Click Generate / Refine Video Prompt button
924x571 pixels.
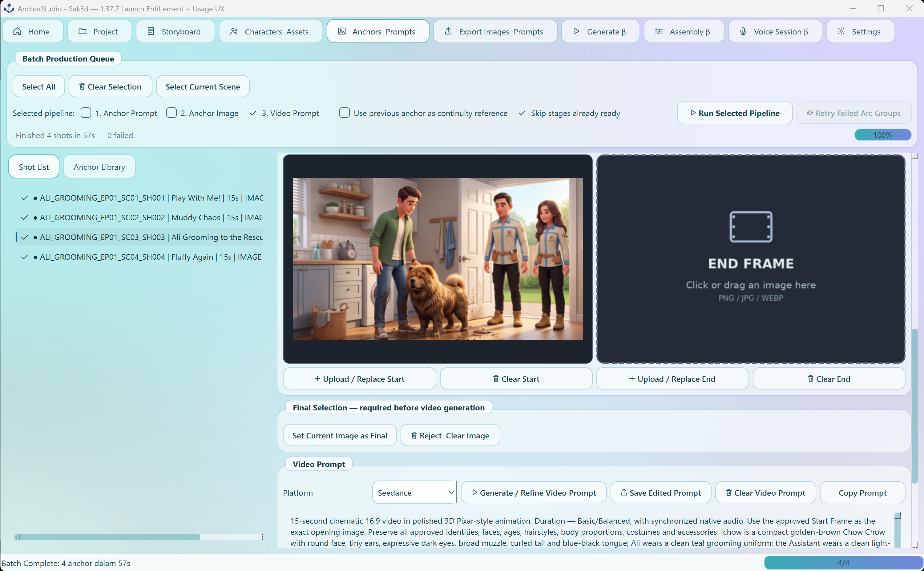click(x=534, y=493)
